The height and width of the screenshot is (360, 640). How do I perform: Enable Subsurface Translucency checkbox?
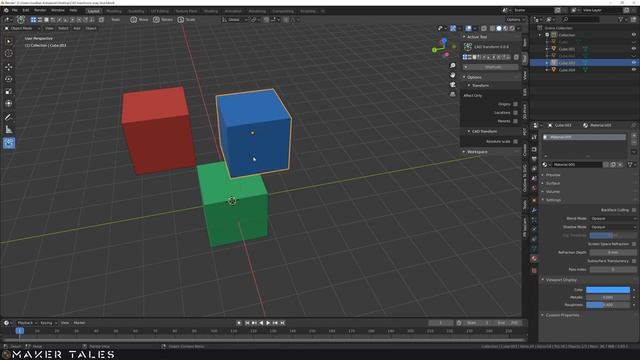click(x=634, y=261)
